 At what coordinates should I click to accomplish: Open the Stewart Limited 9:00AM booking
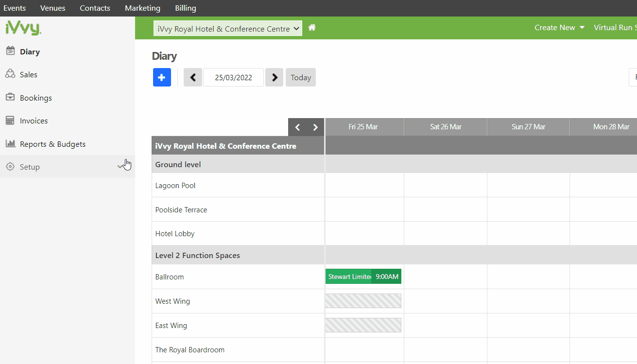[363, 277]
